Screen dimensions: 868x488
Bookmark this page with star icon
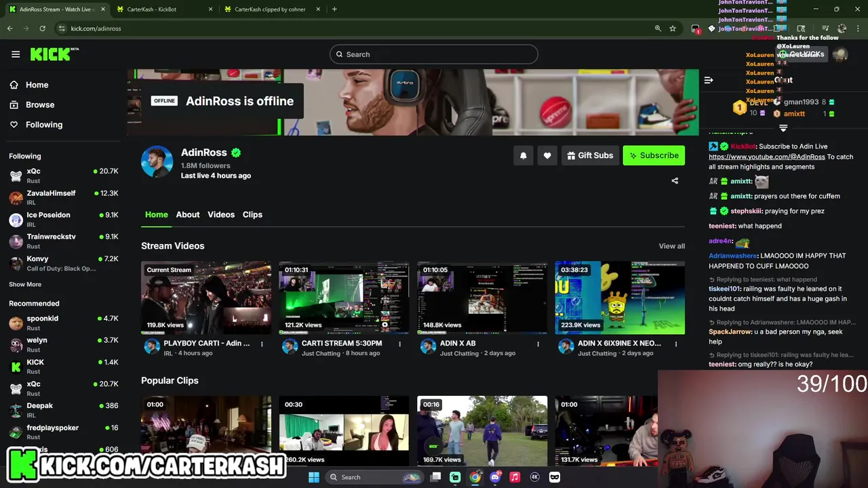(673, 28)
